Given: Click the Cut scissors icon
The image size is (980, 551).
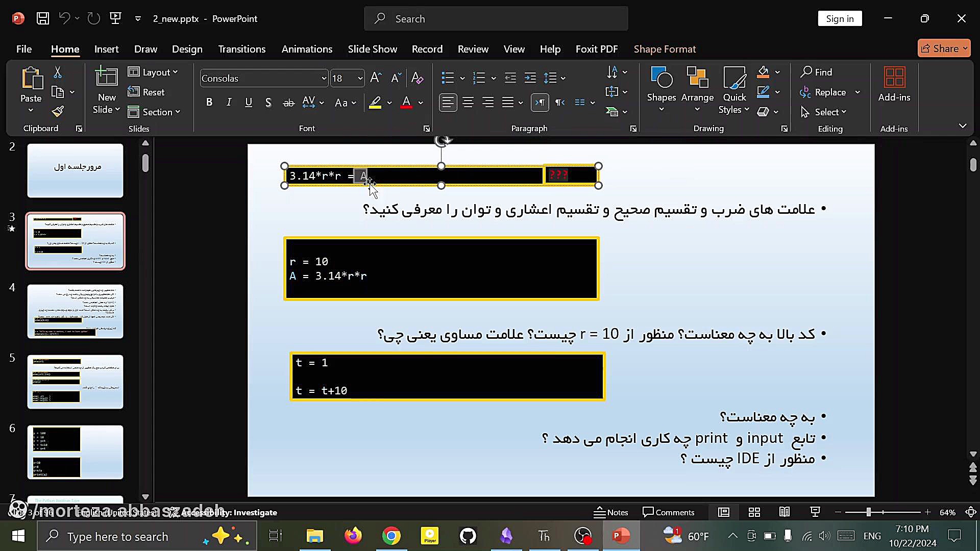Looking at the screenshot, I should (58, 72).
